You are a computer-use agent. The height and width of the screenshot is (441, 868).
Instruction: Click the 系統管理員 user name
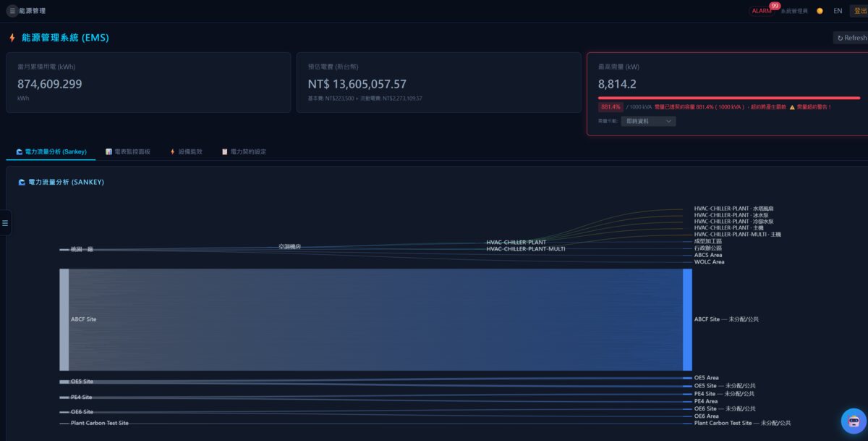[794, 11]
